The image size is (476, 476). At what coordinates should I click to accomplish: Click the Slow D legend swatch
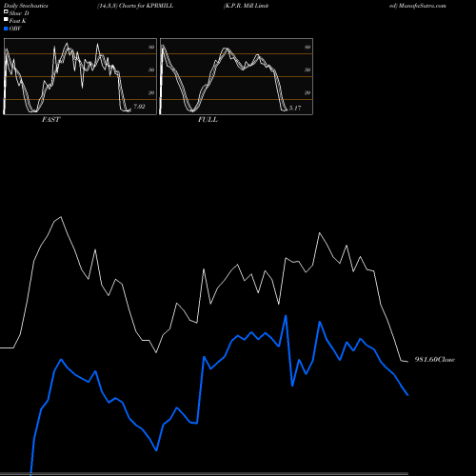tap(6, 12)
